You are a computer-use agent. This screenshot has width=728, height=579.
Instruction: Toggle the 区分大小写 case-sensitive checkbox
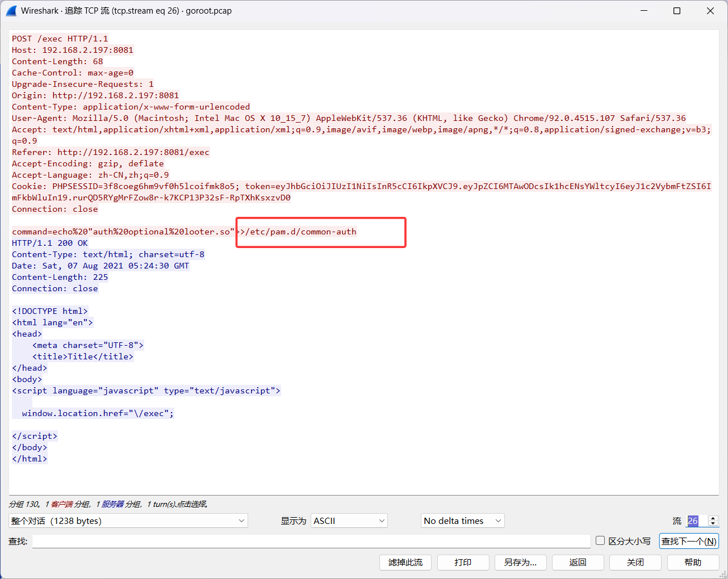coord(600,540)
